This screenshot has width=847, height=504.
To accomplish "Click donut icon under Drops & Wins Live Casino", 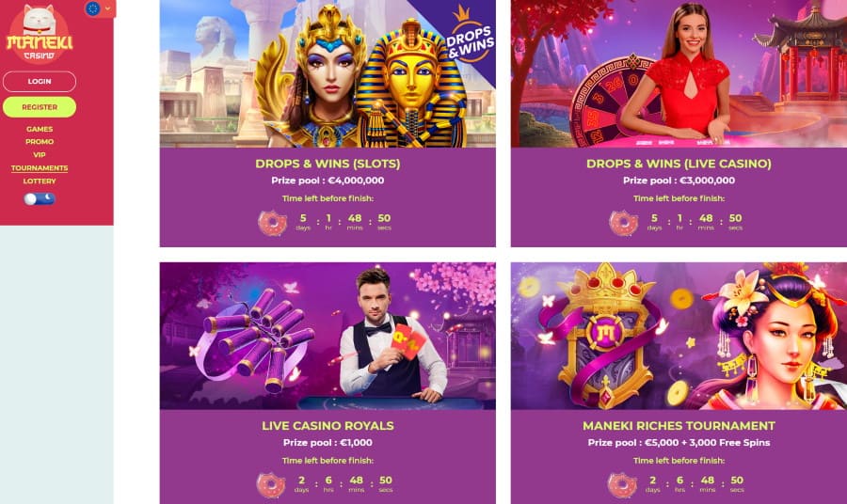I will pyautogui.click(x=623, y=222).
